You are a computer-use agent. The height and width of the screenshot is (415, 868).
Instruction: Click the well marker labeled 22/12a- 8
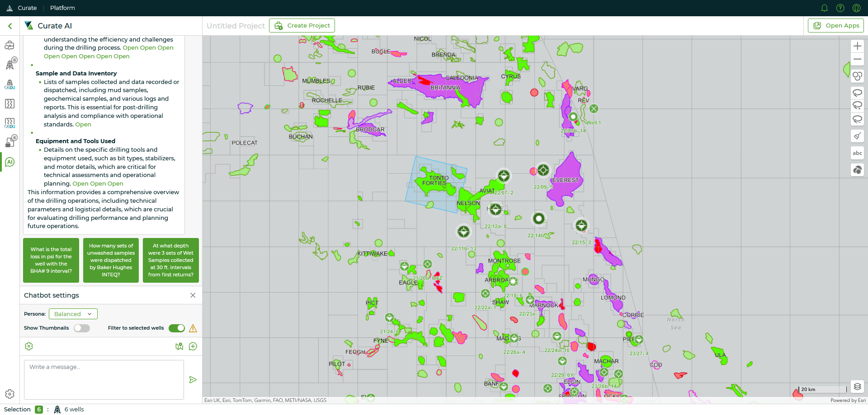495,209
